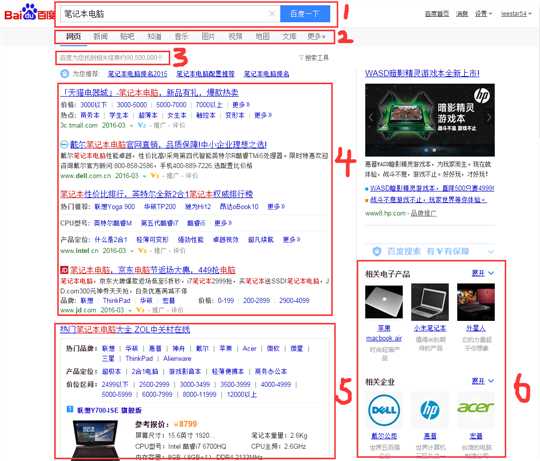540x461 pixels.
Task: Open 百度首页 link in the top bar
Action: click(x=437, y=13)
